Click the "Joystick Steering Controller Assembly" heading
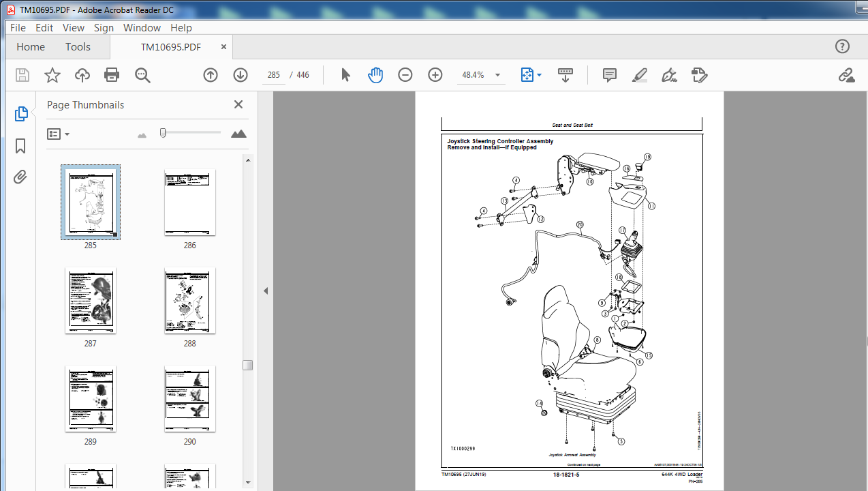Screen dimensions: 868x491 [x=500, y=142]
